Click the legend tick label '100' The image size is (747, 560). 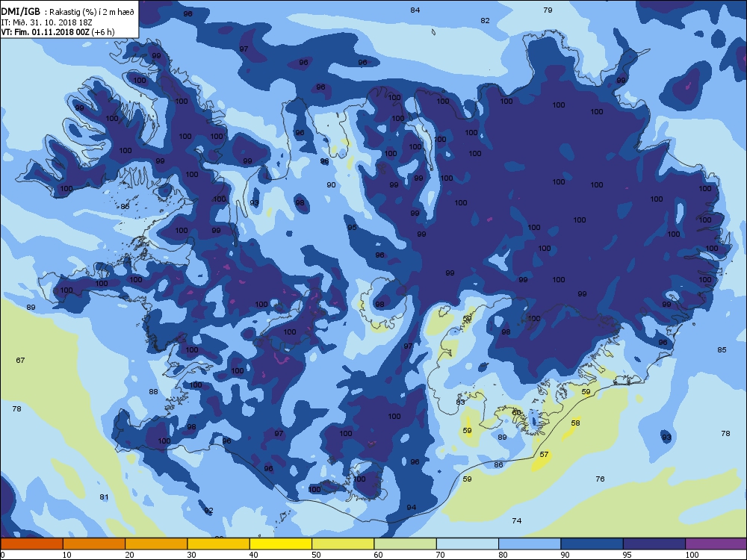692,555
